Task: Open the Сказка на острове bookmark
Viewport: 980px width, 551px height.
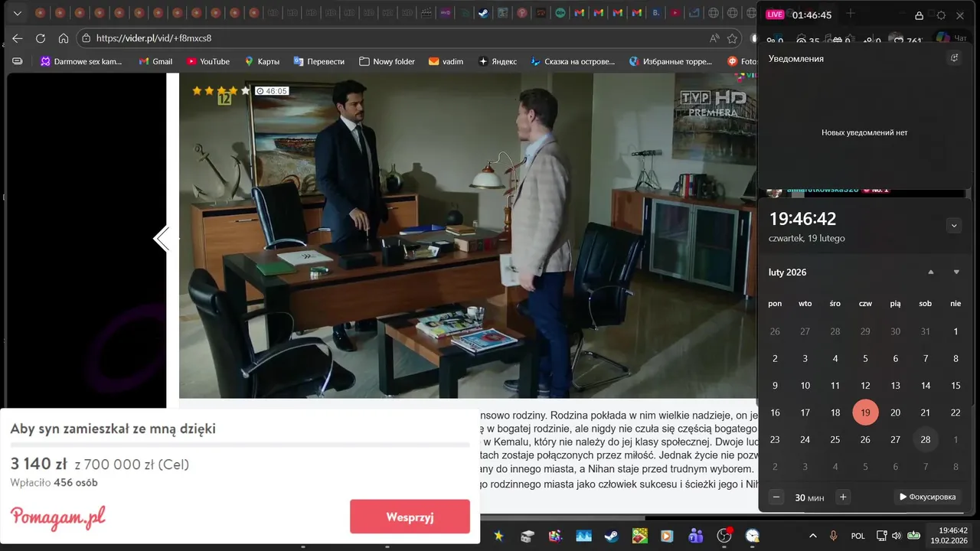Action: (573, 61)
